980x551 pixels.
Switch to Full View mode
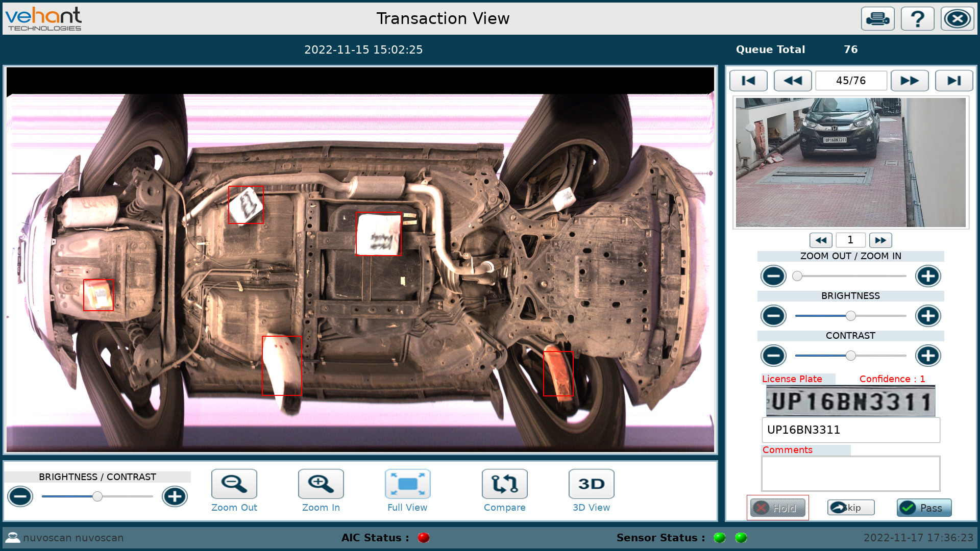point(407,484)
